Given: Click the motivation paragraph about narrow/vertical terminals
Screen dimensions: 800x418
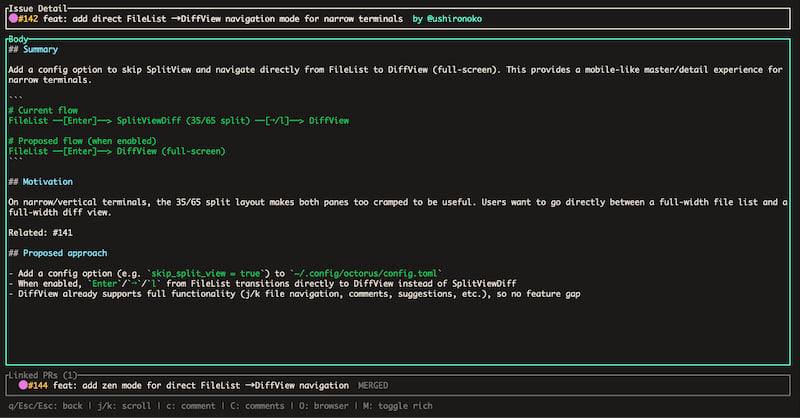Looking at the screenshot, I should tap(398, 207).
